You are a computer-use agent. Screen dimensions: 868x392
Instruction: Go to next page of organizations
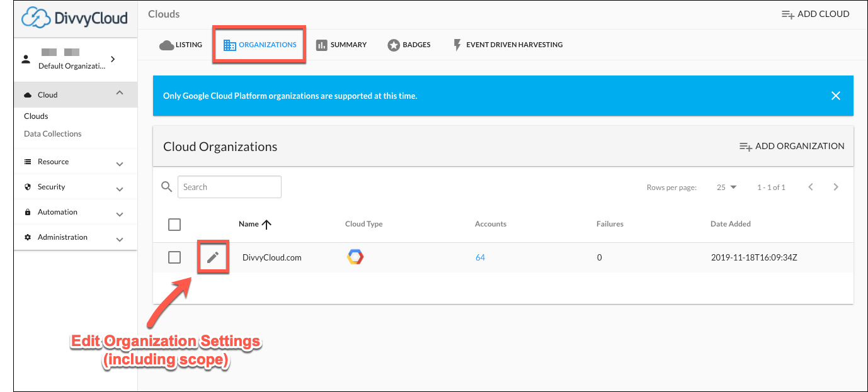(x=836, y=187)
